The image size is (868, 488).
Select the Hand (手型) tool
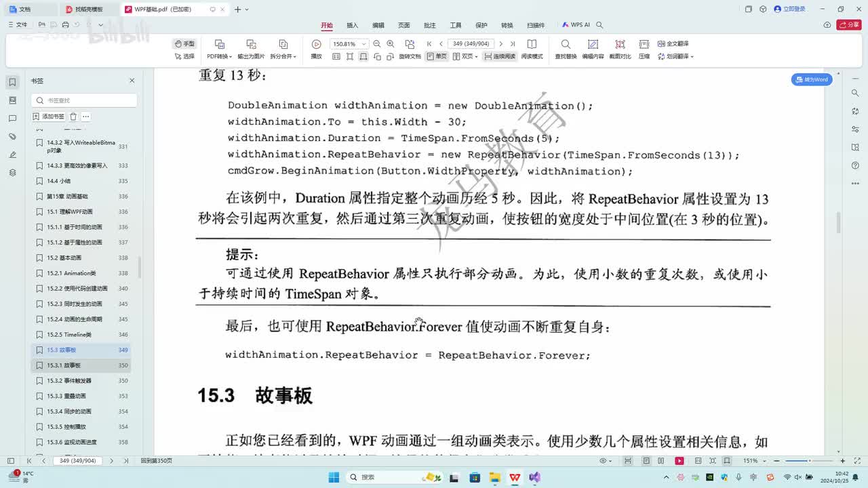click(x=184, y=43)
